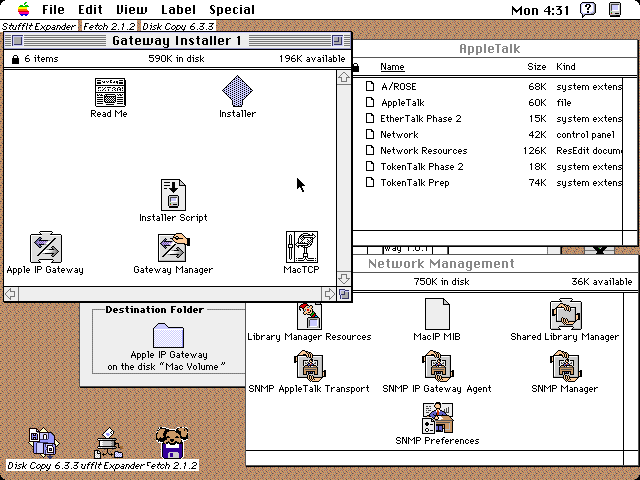Click the Apple IP Gateway destination folder
The image size is (640, 480).
coord(168,336)
